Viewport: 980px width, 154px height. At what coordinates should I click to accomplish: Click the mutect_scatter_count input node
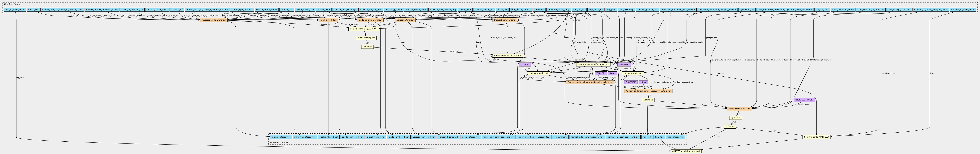(x=157, y=9)
